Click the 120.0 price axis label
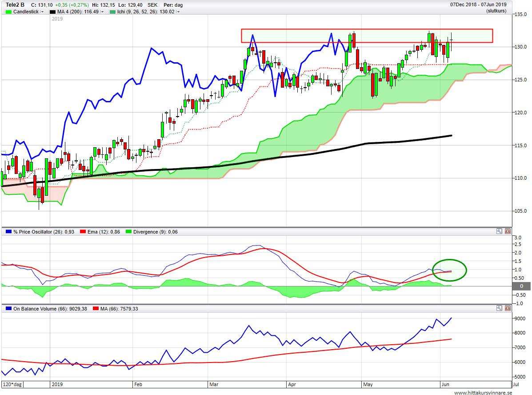532x395 pixels. (521, 113)
